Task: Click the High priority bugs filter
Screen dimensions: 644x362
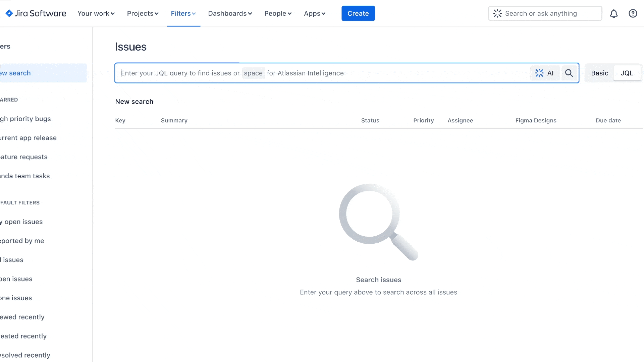Action: 25,118
